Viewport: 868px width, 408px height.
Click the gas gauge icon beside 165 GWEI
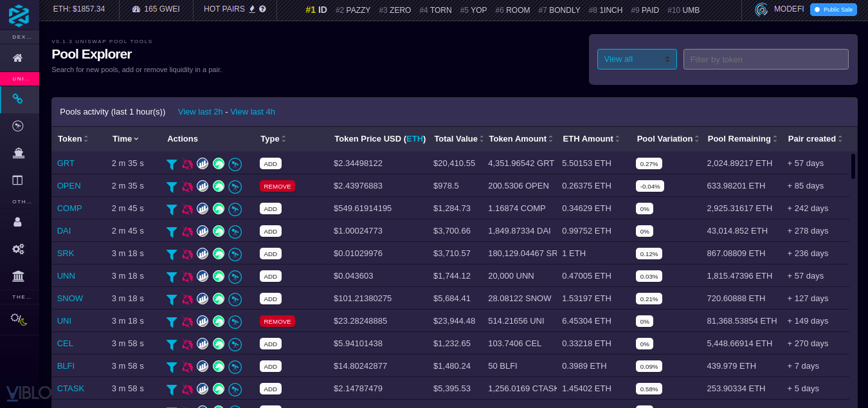pos(136,9)
